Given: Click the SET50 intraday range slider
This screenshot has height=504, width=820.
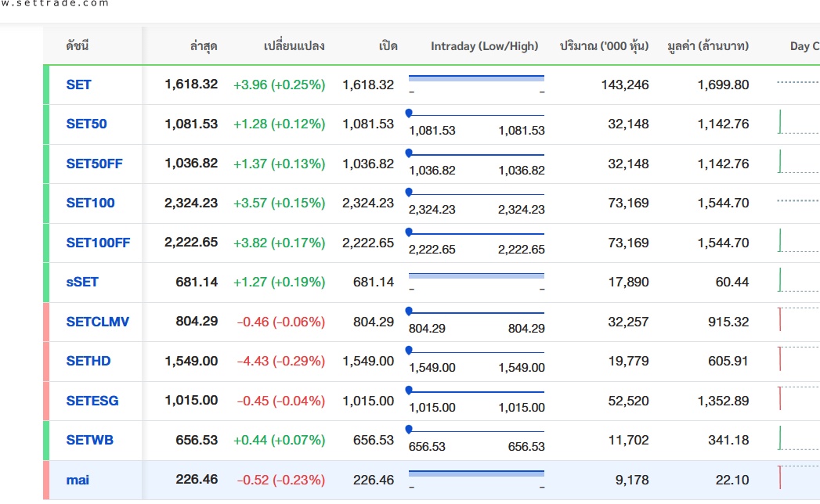Looking at the screenshot, I should pyautogui.click(x=476, y=114).
